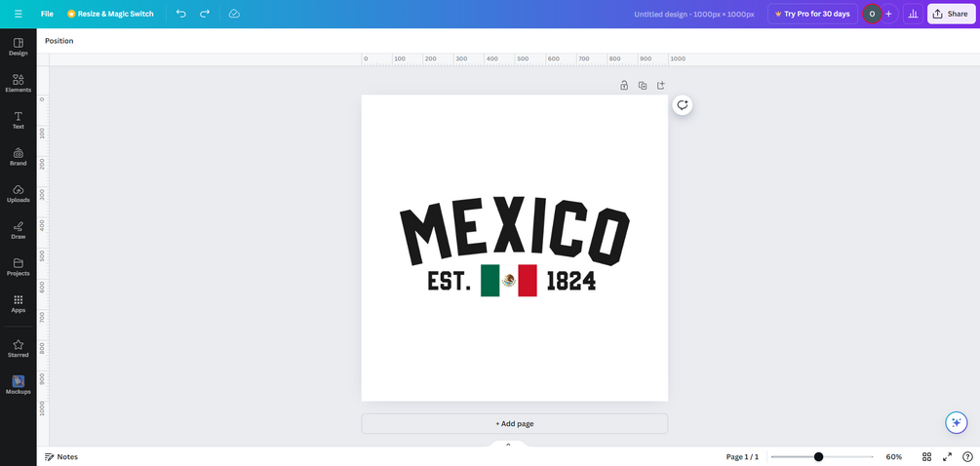
Task: Open the hamburger main menu
Action: pyautogui.click(x=19, y=14)
